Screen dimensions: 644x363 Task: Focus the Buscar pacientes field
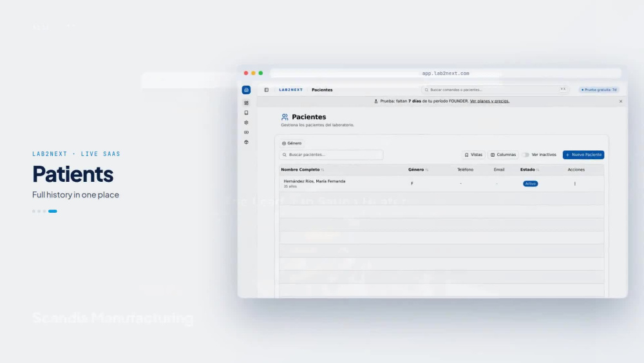331,155
